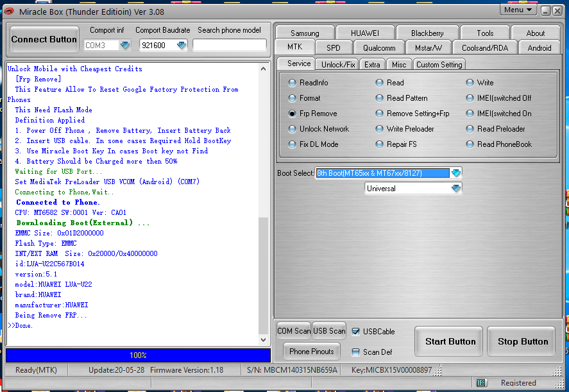This screenshot has width=569, height=392.
Task: Click the 'S/N: MBCM140315NB659A' status entry
Action: pyautogui.click(x=292, y=370)
